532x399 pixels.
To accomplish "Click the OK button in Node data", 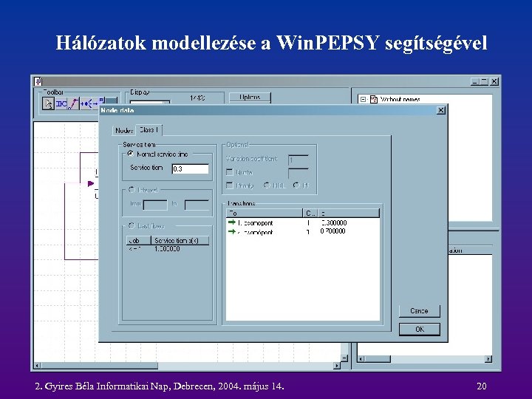I will tap(420, 329).
